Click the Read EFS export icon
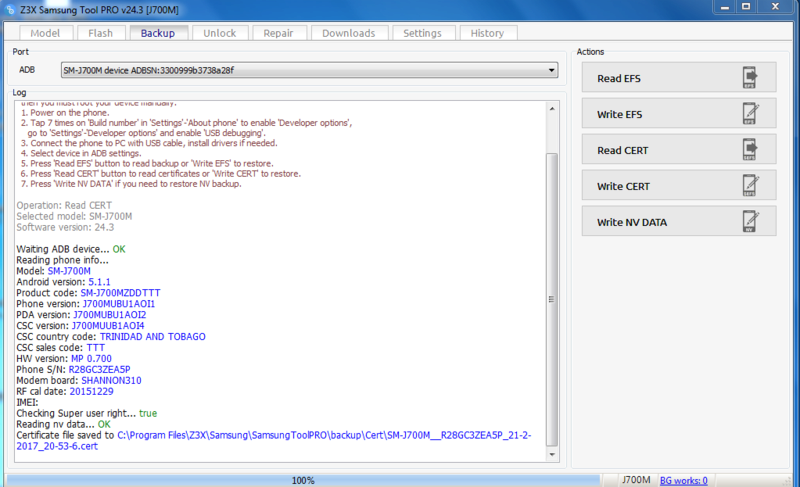 point(749,78)
